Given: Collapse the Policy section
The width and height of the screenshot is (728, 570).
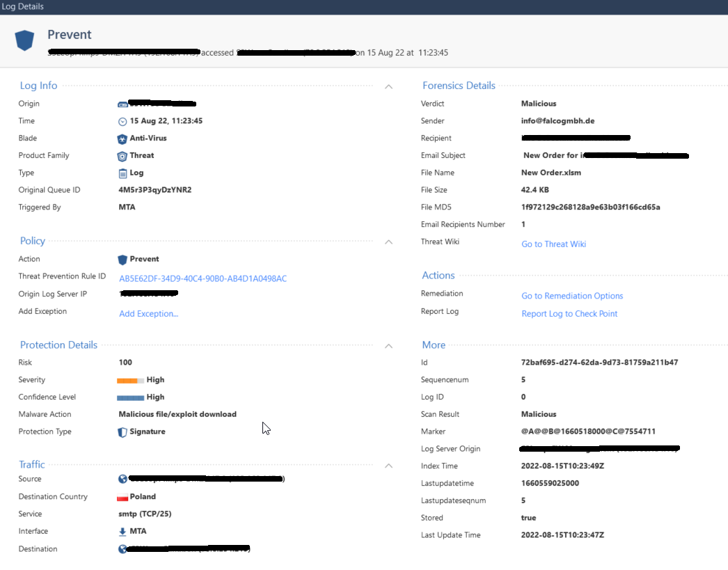Looking at the screenshot, I should [x=388, y=242].
